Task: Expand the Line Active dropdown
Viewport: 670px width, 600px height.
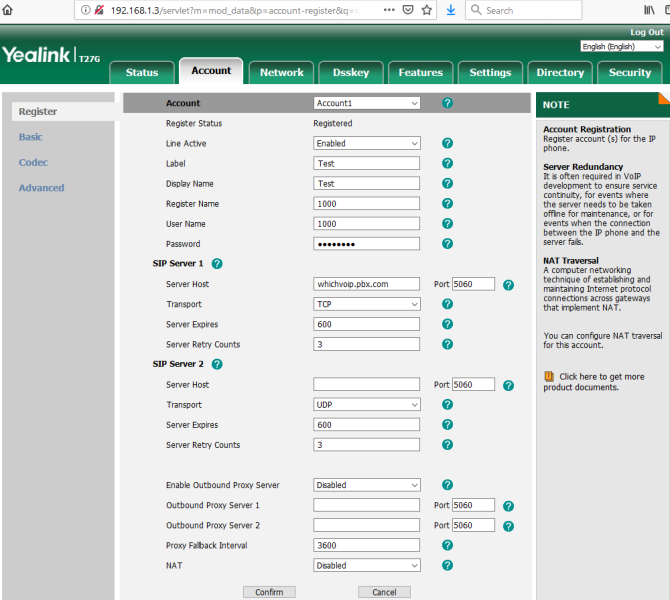Action: 366,144
